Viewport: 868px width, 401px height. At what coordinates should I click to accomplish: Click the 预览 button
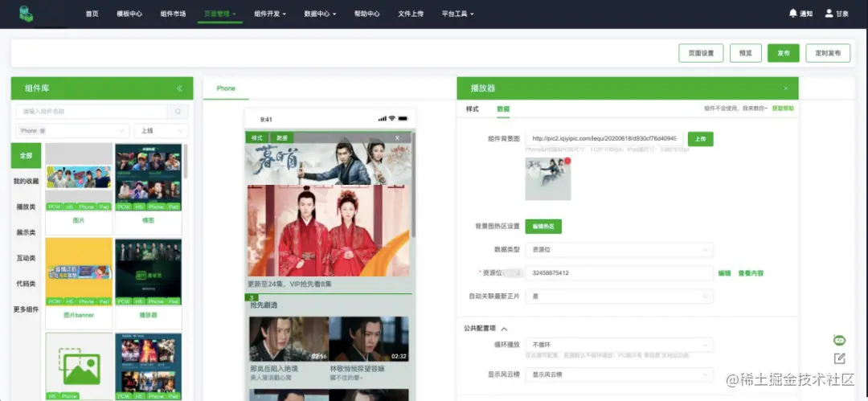coord(746,53)
